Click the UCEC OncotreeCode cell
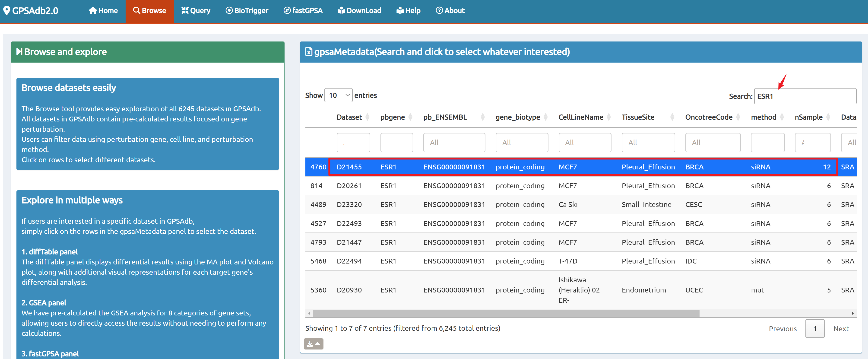This screenshot has height=359, width=868. (x=694, y=290)
